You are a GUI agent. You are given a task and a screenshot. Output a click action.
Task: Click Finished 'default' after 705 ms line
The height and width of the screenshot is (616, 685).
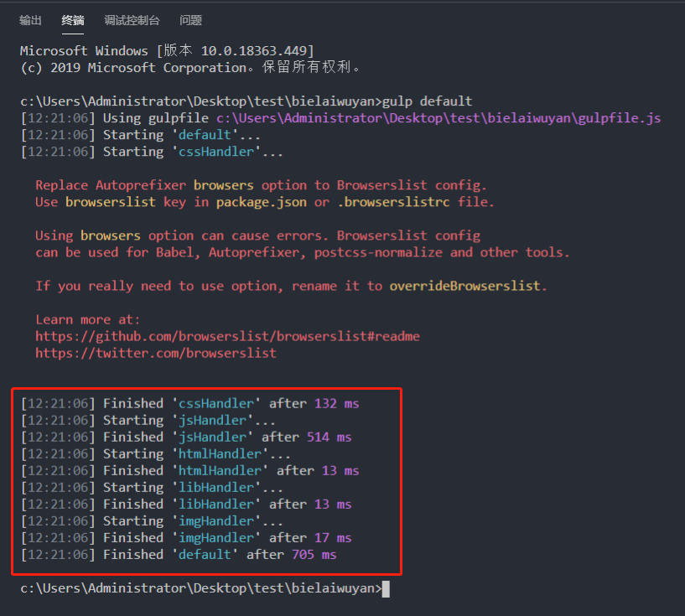coord(179,555)
